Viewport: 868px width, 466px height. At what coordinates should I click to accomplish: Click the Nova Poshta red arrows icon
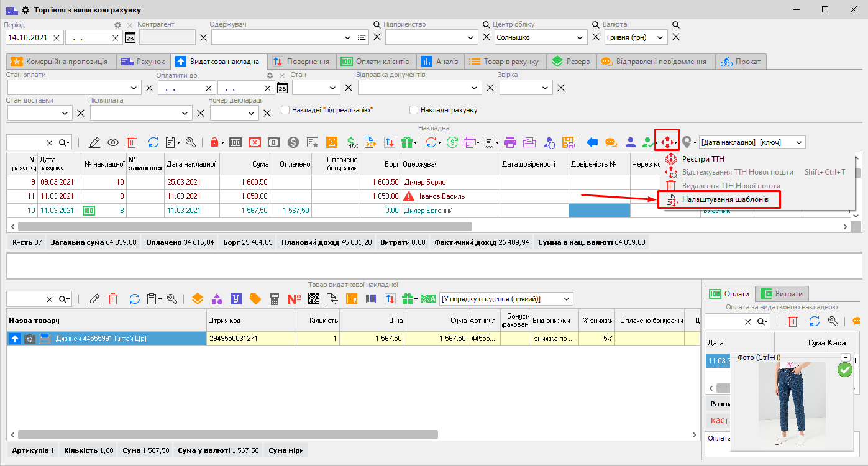coord(666,142)
